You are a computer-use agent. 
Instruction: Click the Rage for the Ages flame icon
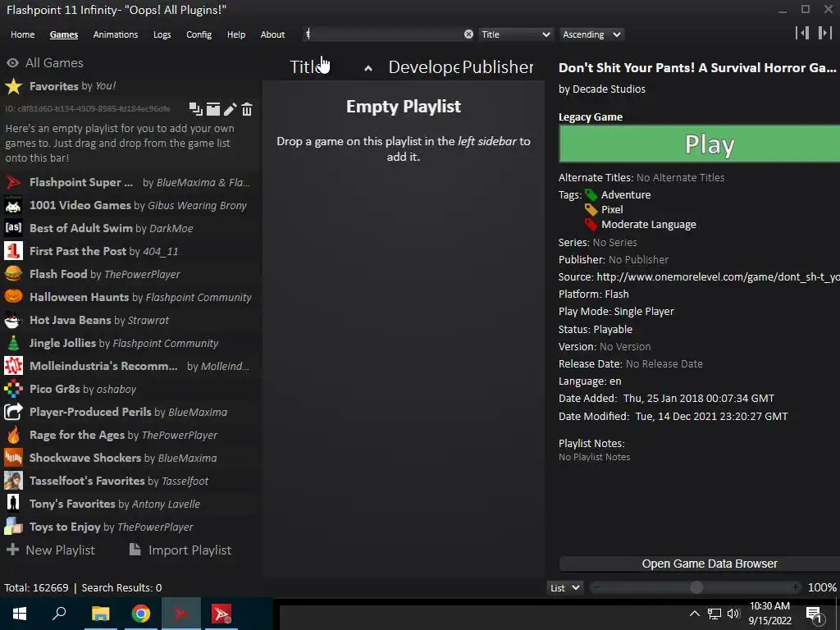click(13, 435)
